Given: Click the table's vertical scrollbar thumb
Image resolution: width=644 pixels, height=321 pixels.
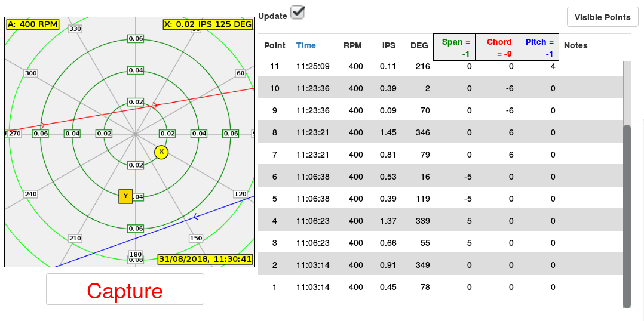Looking at the screenshot, I should pos(627,215).
